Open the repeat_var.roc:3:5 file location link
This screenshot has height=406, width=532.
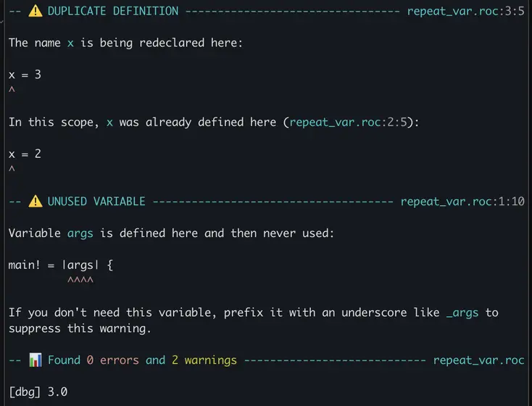[466, 11]
